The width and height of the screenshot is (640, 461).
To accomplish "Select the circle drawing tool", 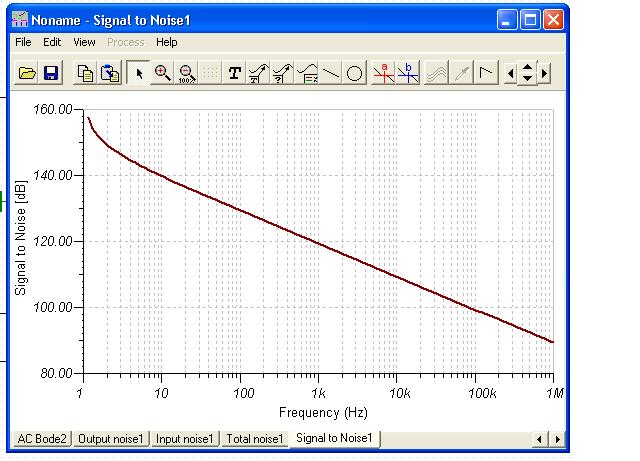I will pyautogui.click(x=354, y=73).
